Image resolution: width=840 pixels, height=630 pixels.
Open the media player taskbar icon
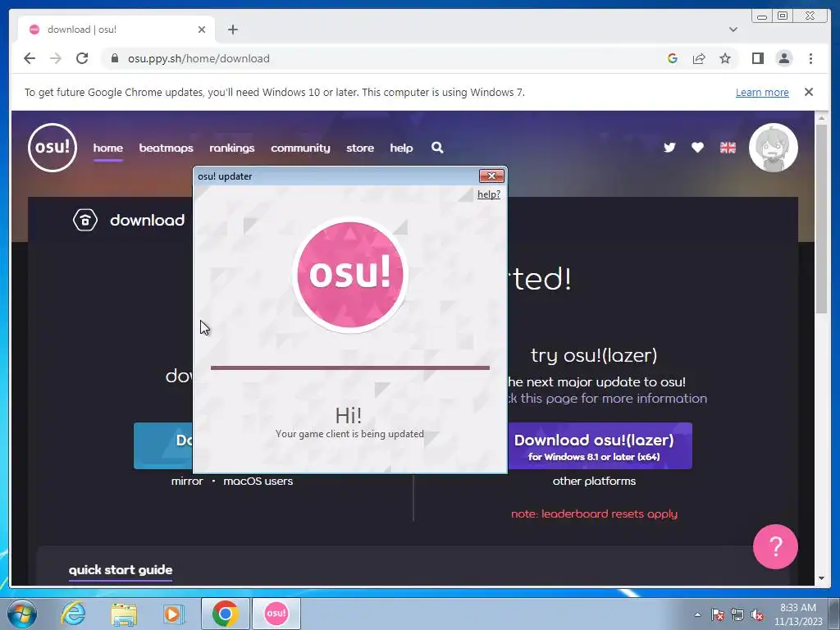172,614
